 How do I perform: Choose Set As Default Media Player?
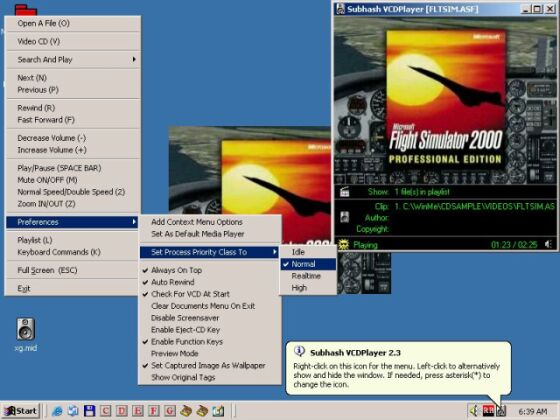coord(210,234)
